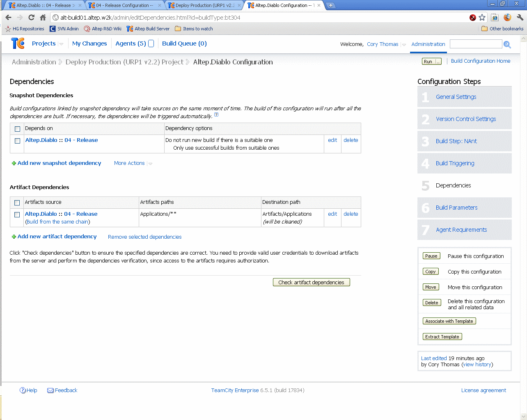Open the Altep Build Server bookmark
The height and width of the screenshot is (420, 527).
148,29
